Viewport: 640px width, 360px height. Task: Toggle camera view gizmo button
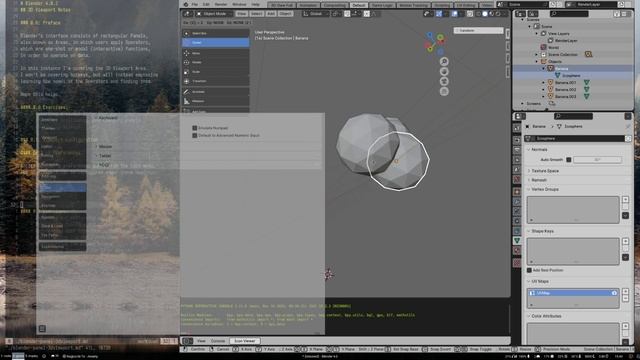444,81
